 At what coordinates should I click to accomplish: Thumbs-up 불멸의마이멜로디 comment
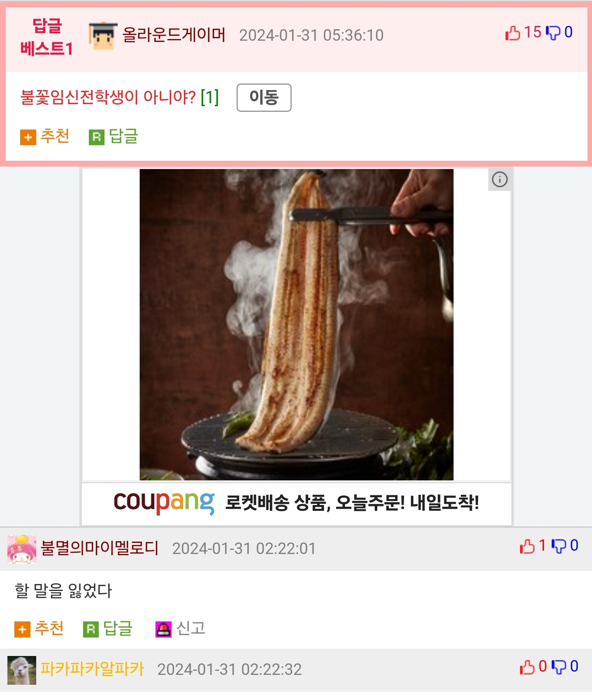pyautogui.click(x=527, y=547)
